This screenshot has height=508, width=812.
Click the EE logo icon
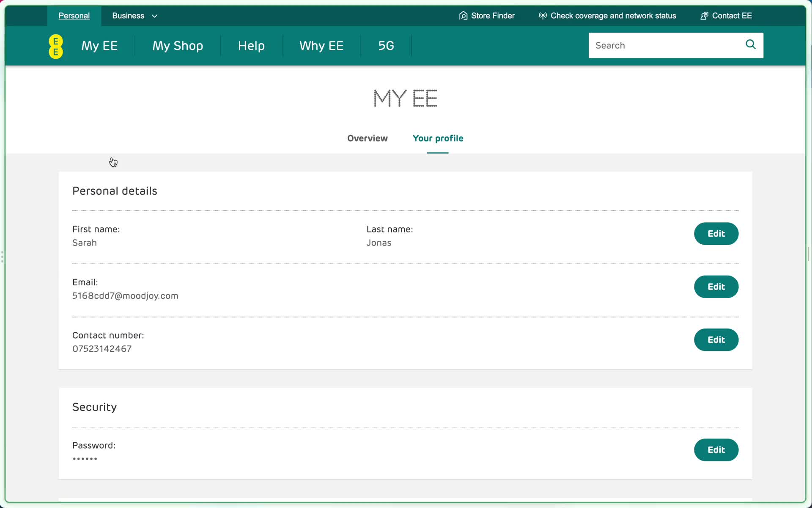(56, 46)
